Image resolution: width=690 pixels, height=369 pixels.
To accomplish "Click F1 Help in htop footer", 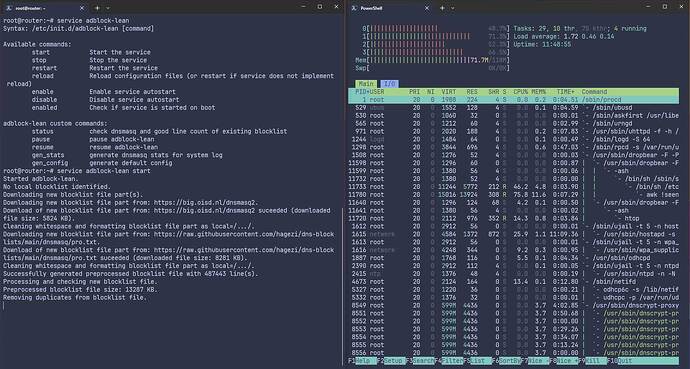I will [363, 361].
